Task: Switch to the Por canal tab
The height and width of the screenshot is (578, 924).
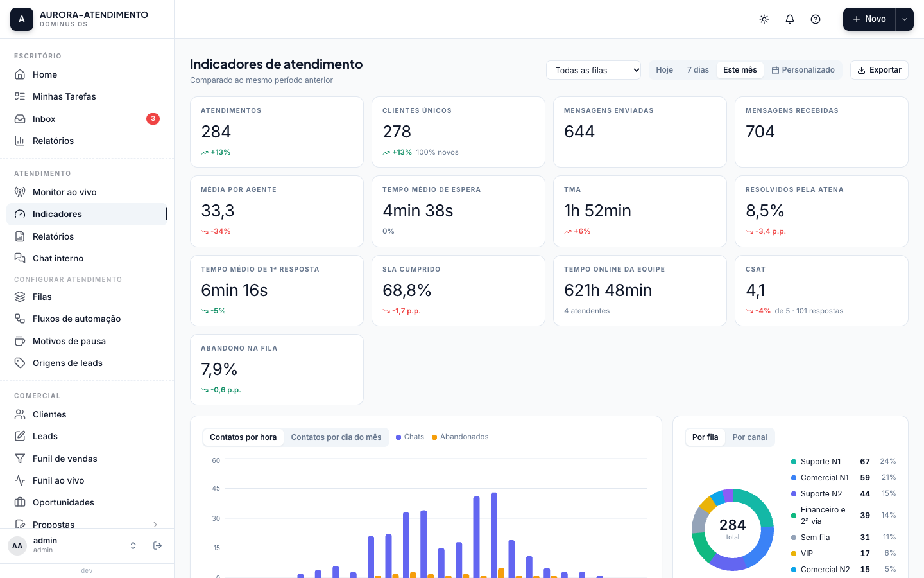Action: point(749,437)
